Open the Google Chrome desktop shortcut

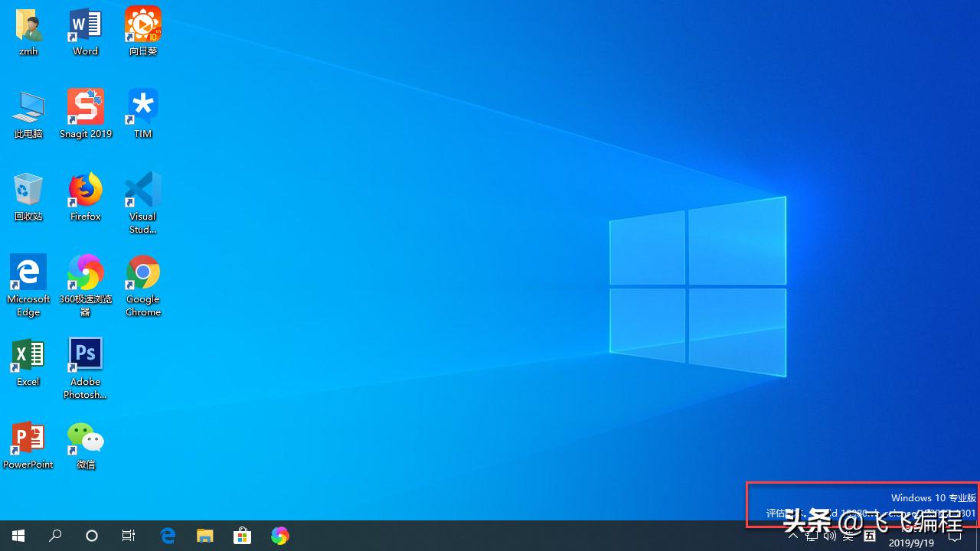tap(142, 272)
